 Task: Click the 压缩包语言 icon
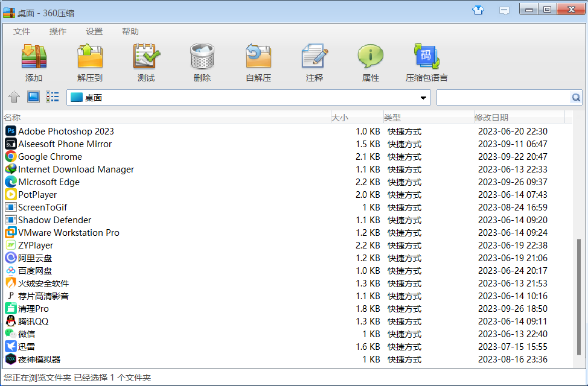pos(426,57)
